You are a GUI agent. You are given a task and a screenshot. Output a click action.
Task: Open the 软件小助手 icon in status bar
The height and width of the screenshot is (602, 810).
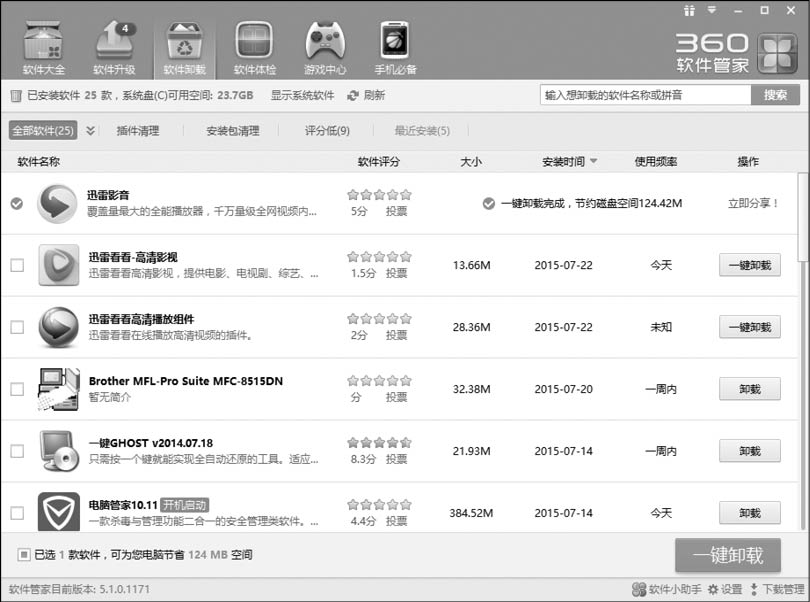639,589
